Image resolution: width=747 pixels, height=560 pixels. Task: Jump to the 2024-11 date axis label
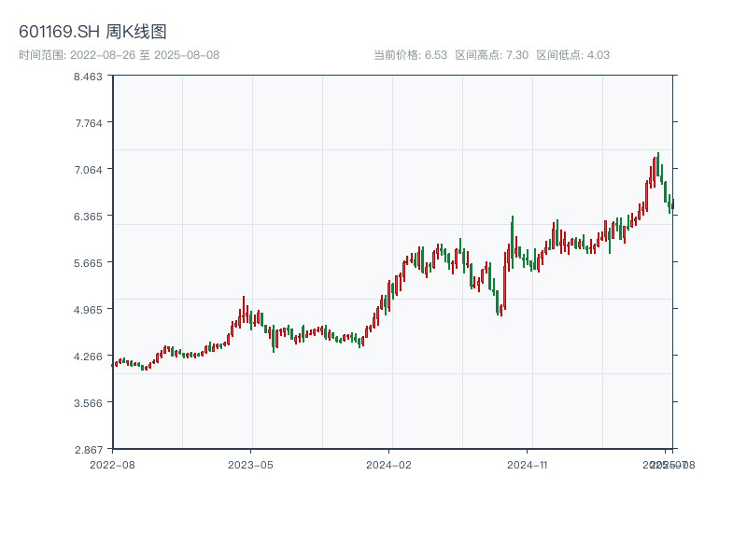[x=529, y=464]
